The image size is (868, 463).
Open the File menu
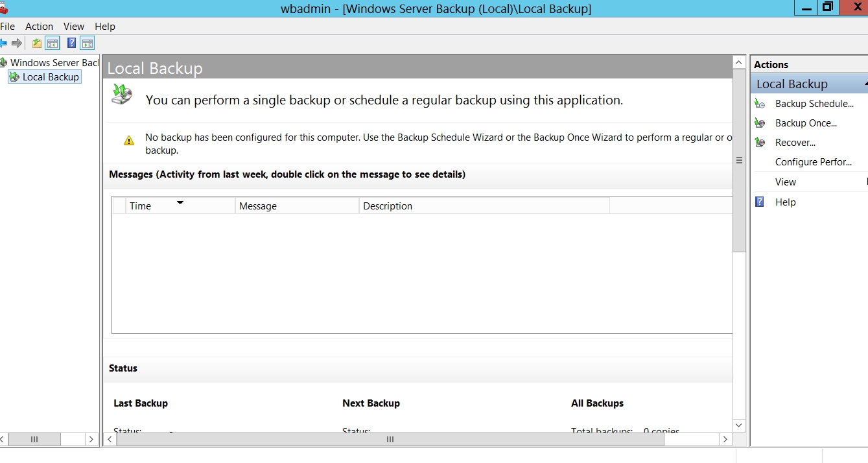click(7, 27)
